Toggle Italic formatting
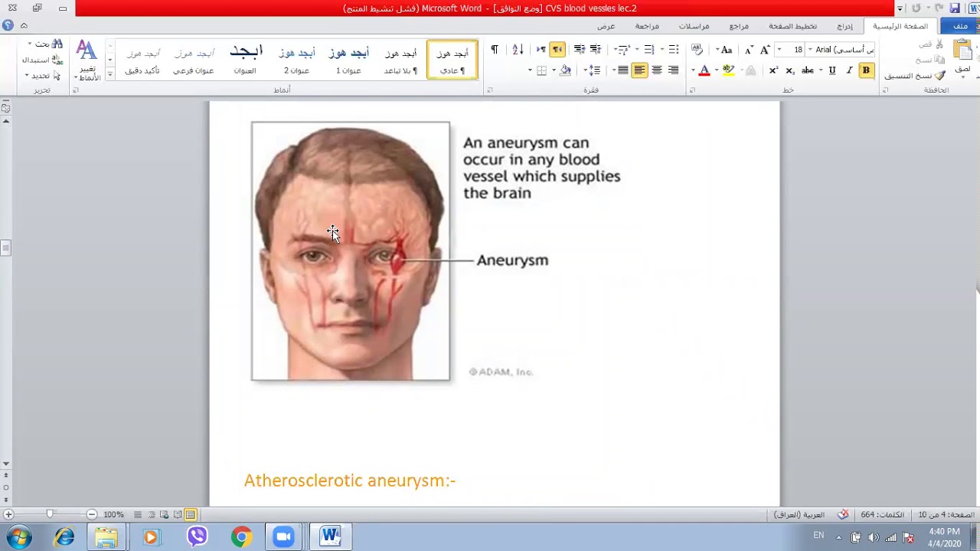The height and width of the screenshot is (551, 980). (x=849, y=70)
